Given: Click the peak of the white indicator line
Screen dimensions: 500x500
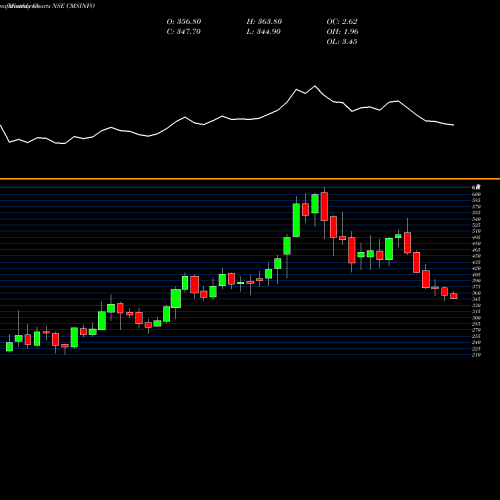Looking at the screenshot, I should (315, 86).
